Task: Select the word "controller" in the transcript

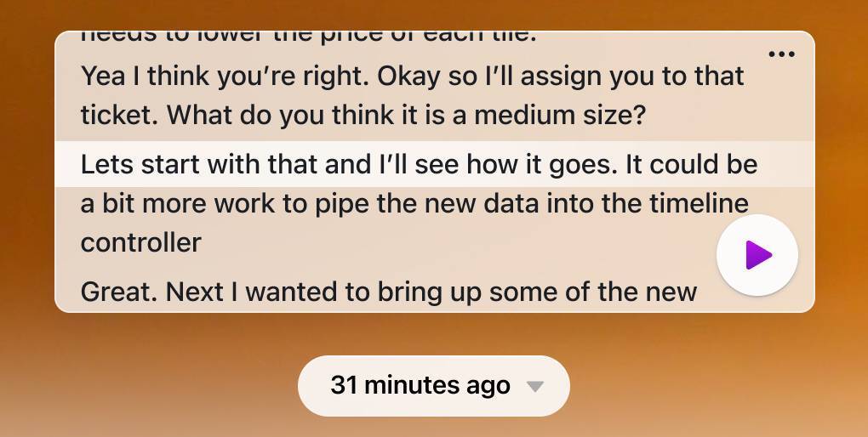Action: [x=140, y=242]
